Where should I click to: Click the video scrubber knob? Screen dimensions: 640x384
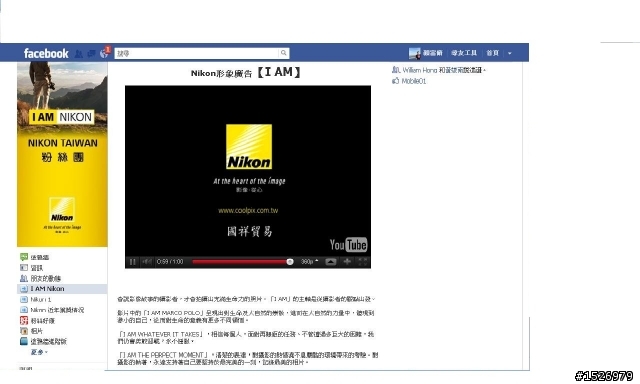pos(290,262)
